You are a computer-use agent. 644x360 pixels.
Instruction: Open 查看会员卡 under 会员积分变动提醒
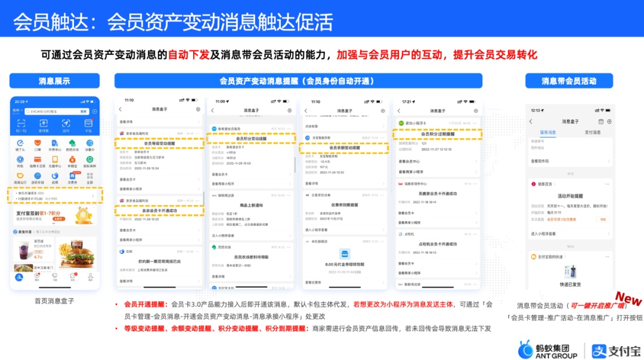tap(252, 175)
